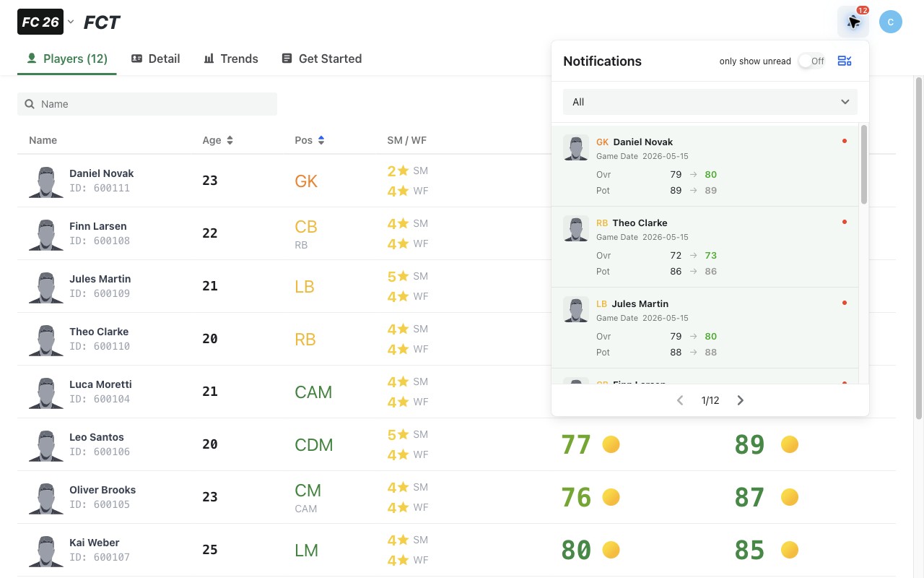Click the Name column header
The height and width of the screenshot is (578, 924).
(x=43, y=140)
